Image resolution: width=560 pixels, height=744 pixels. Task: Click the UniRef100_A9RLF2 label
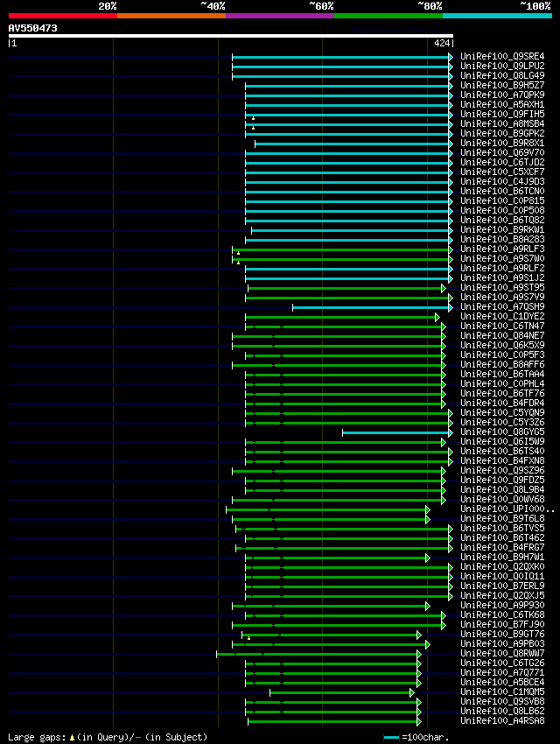pyautogui.click(x=502, y=268)
